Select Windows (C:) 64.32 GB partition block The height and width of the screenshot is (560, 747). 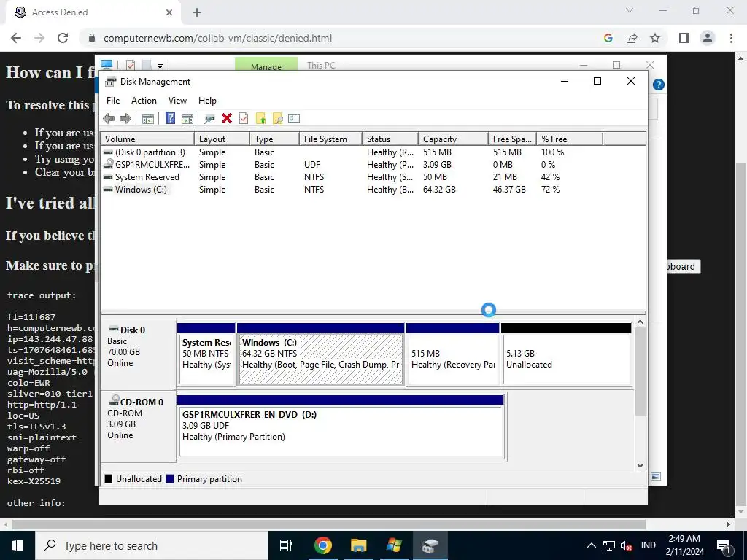click(x=321, y=355)
